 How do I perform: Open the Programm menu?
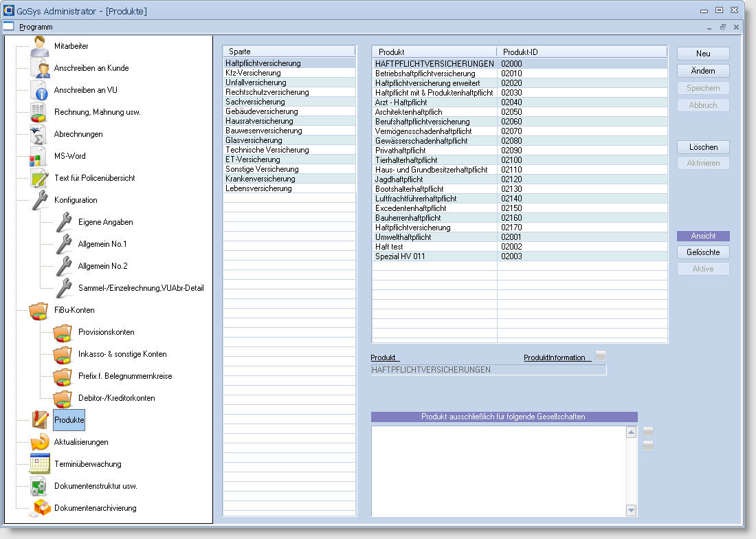pos(36,27)
